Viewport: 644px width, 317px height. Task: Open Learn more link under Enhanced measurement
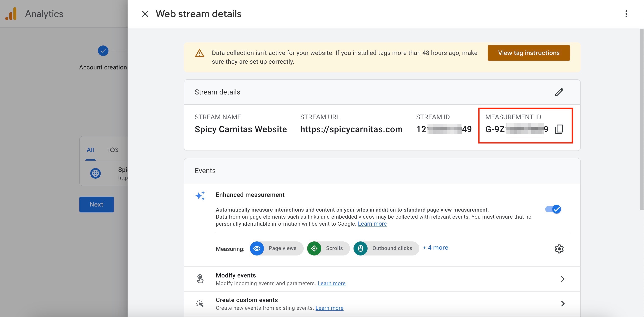pos(372,224)
